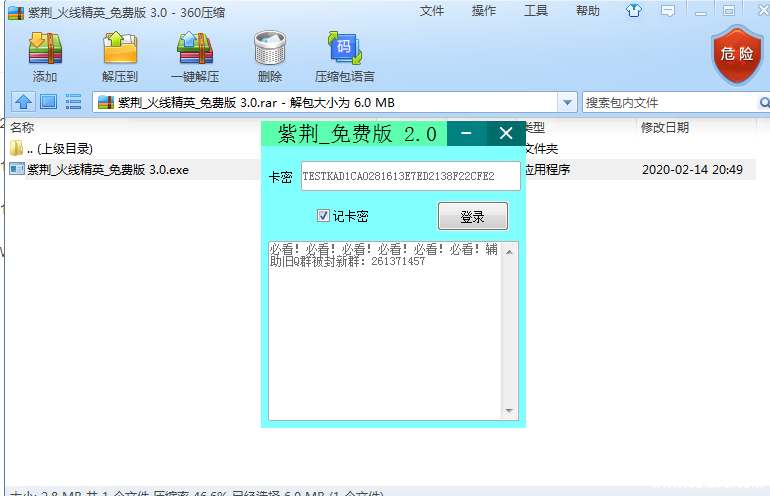Expand the archive path dropdown arrow

coord(567,103)
